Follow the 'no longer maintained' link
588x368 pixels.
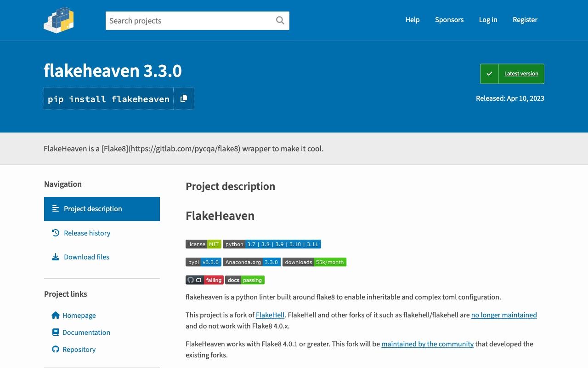[504, 315]
